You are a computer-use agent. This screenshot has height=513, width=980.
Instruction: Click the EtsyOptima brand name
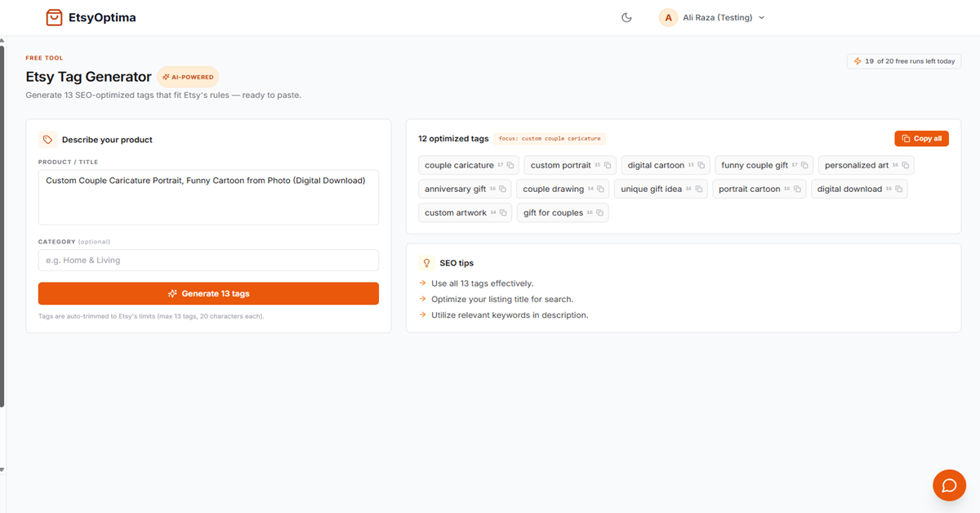(102, 17)
